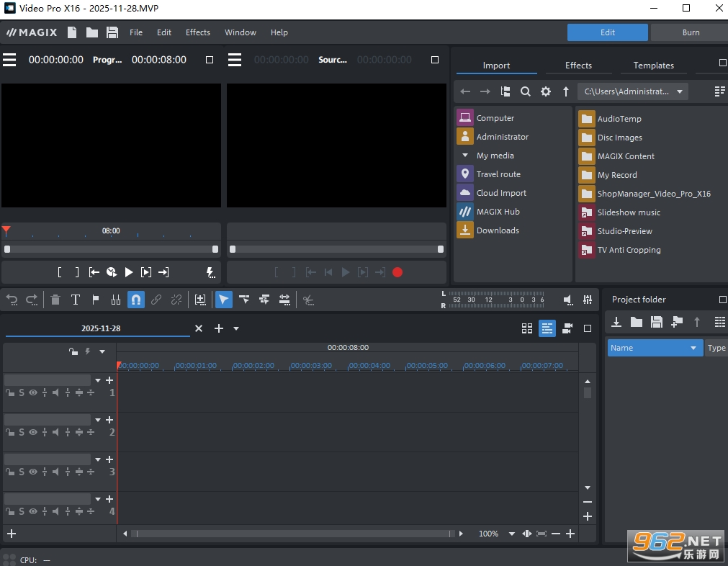Open the mixer icon beside the peak meter
The width and height of the screenshot is (728, 566).
[588, 300]
